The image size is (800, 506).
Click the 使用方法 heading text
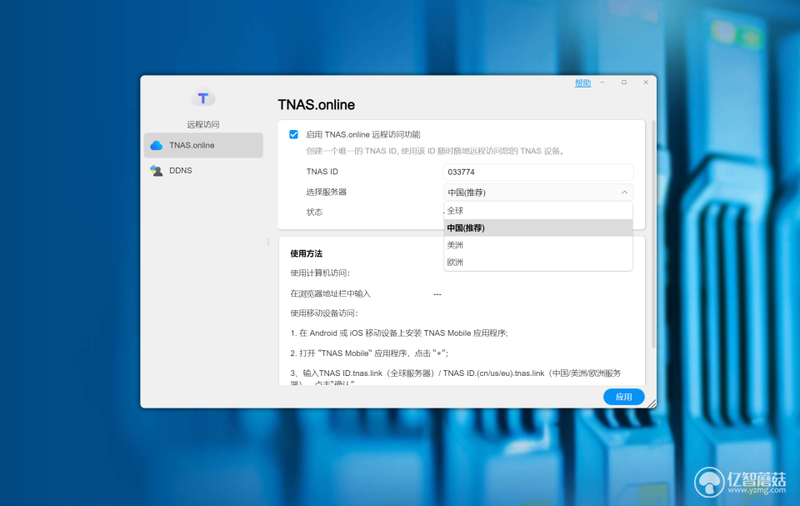click(306, 254)
